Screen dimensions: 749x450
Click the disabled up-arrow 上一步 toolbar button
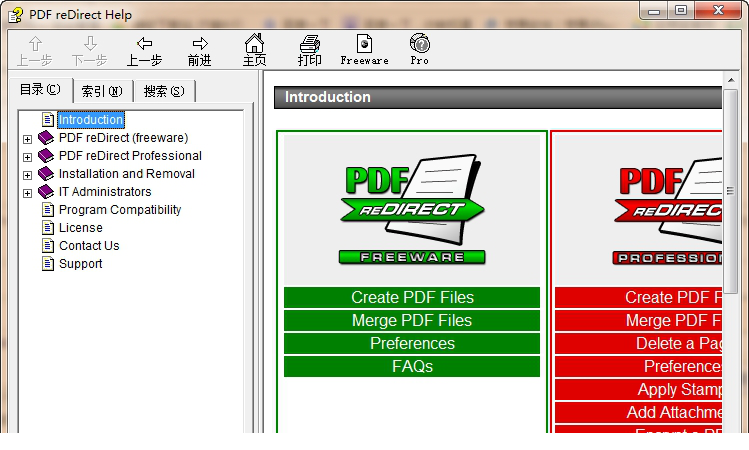pyautogui.click(x=35, y=51)
